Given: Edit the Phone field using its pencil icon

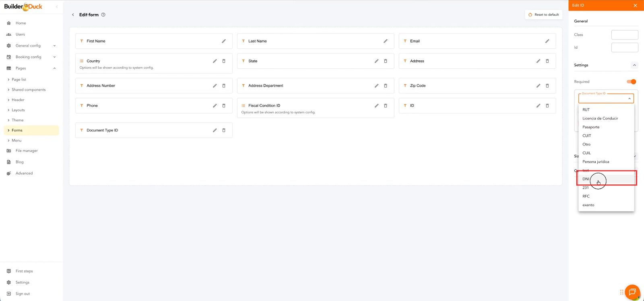Looking at the screenshot, I should tap(215, 106).
